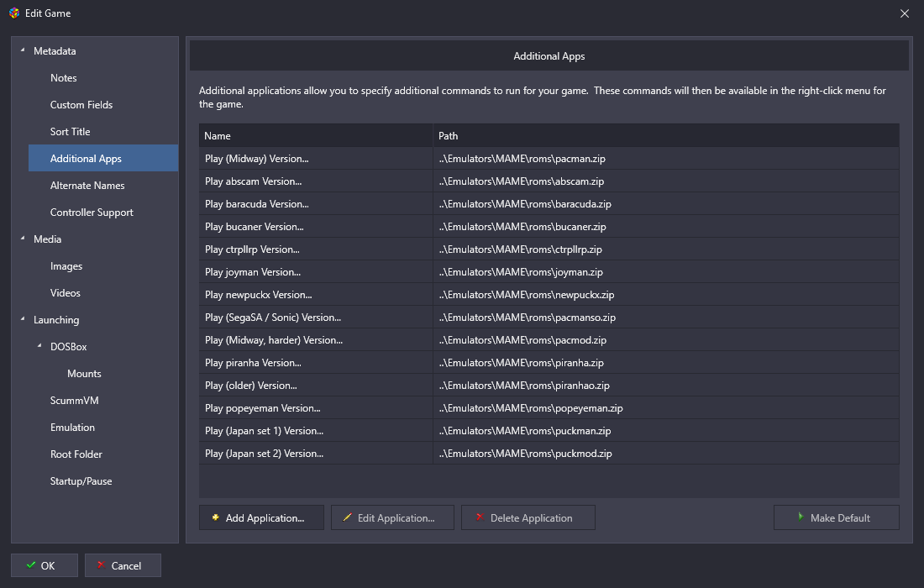This screenshot has height=588, width=924.
Task: Select 'Play (SegaSA / Sonic) Version...' row
Action: pos(549,317)
